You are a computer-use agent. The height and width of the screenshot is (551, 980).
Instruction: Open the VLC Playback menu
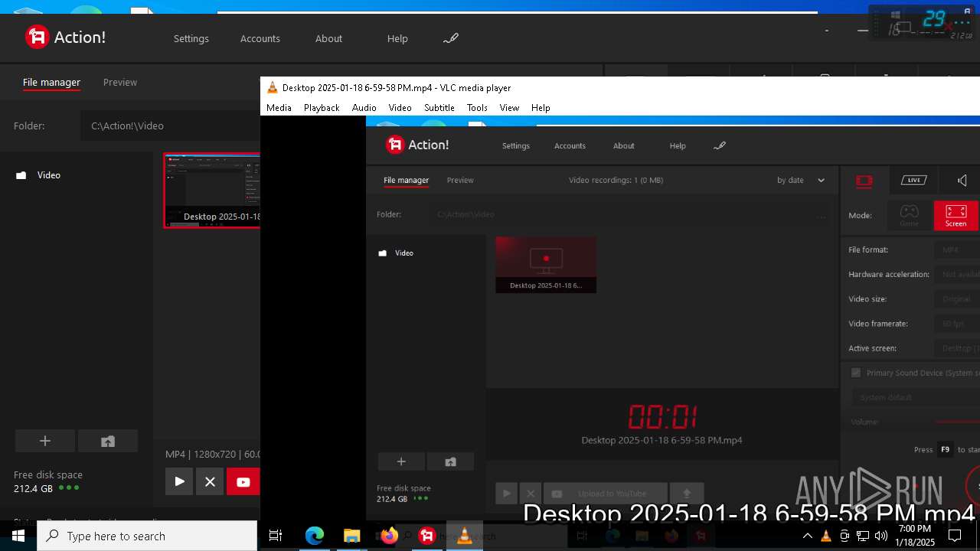(322, 108)
